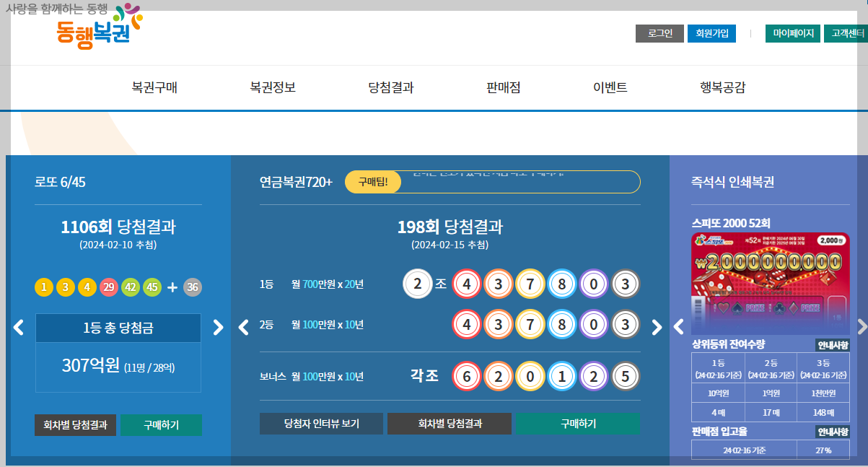Viewport: 868px width, 467px height.
Task: Click the yellow 구매팁! badge
Action: pos(373,182)
